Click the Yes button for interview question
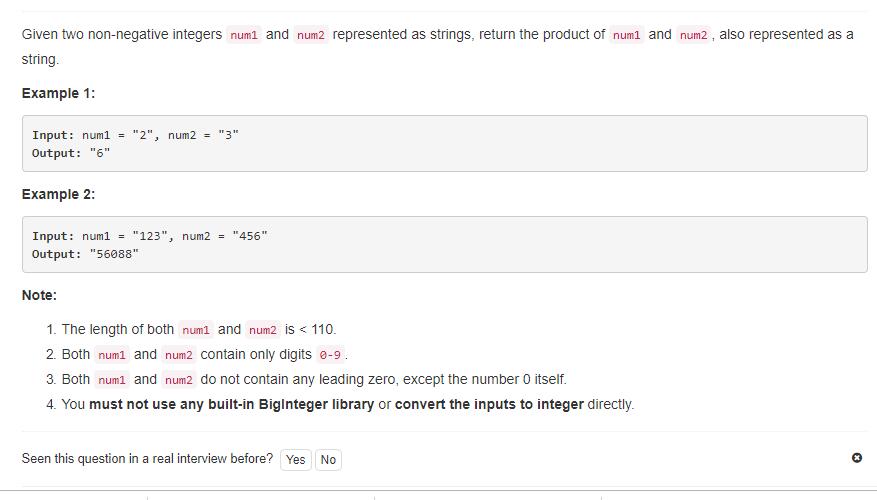This screenshot has width=877, height=500. (x=295, y=460)
